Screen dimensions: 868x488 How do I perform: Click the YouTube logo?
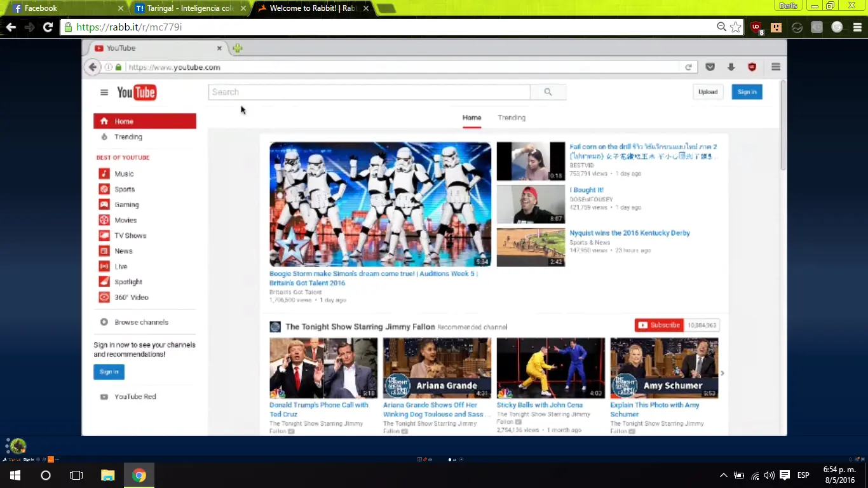pyautogui.click(x=137, y=93)
